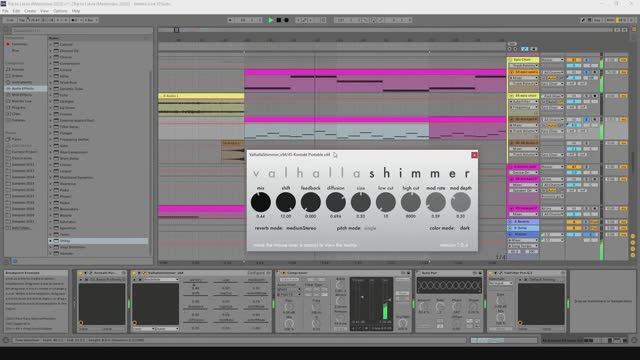
Task: Expand the Glue Compressor folder in browser
Action: tap(51, 152)
